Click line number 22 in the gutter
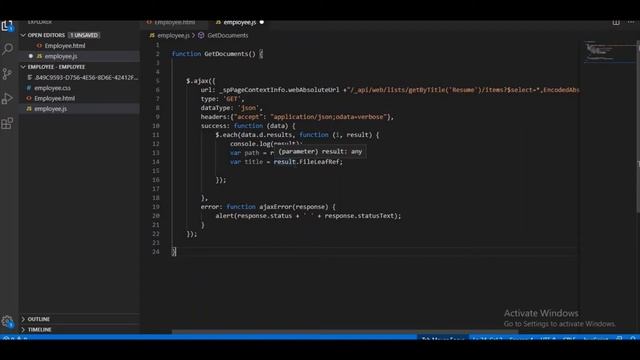The height and width of the screenshot is (360, 640). [x=156, y=233]
